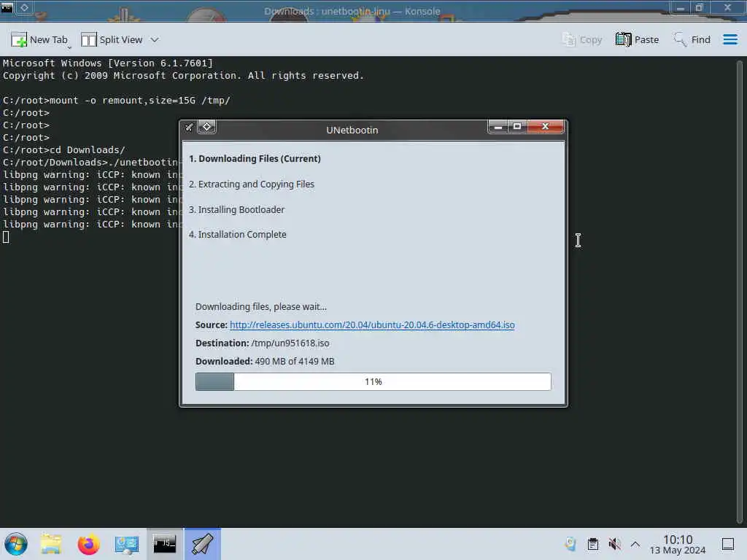Open Find in Konsole toolbar
Screen dimensions: 747x560
coord(692,40)
